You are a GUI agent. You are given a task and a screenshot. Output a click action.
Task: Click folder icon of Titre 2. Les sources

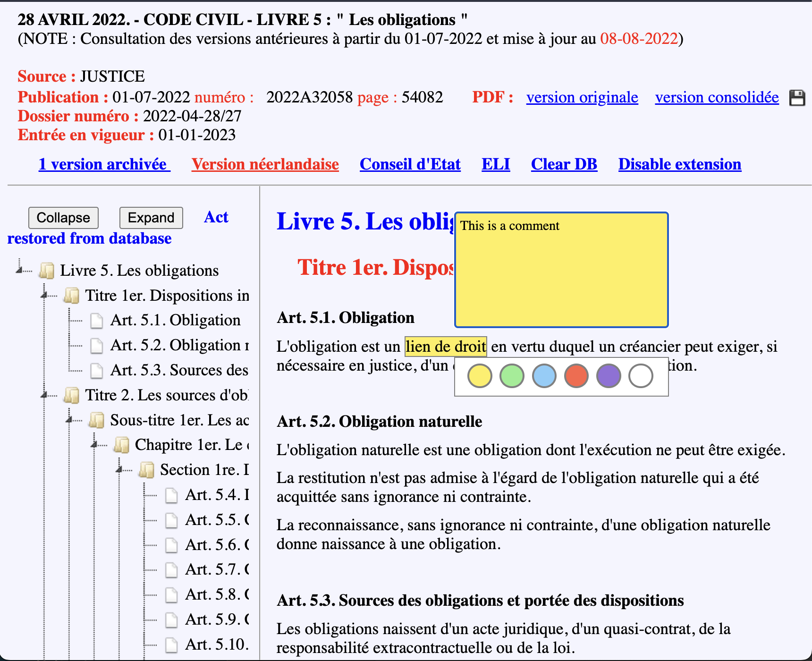(x=72, y=395)
